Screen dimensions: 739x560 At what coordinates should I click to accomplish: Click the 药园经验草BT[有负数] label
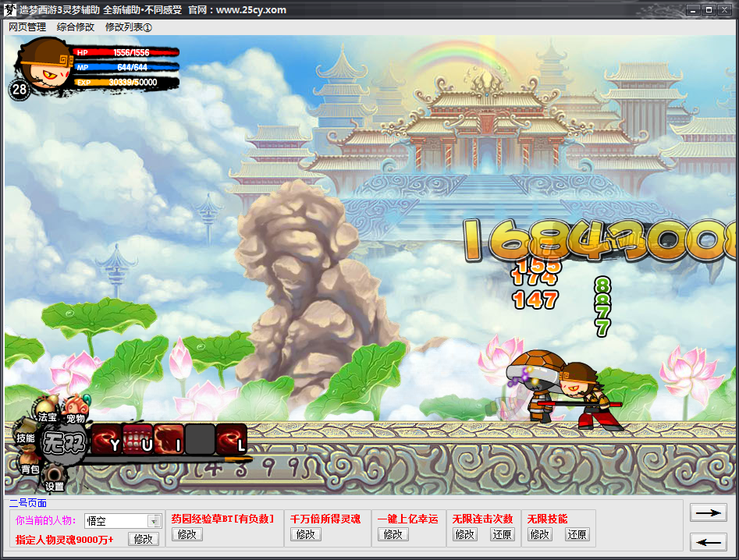(223, 519)
